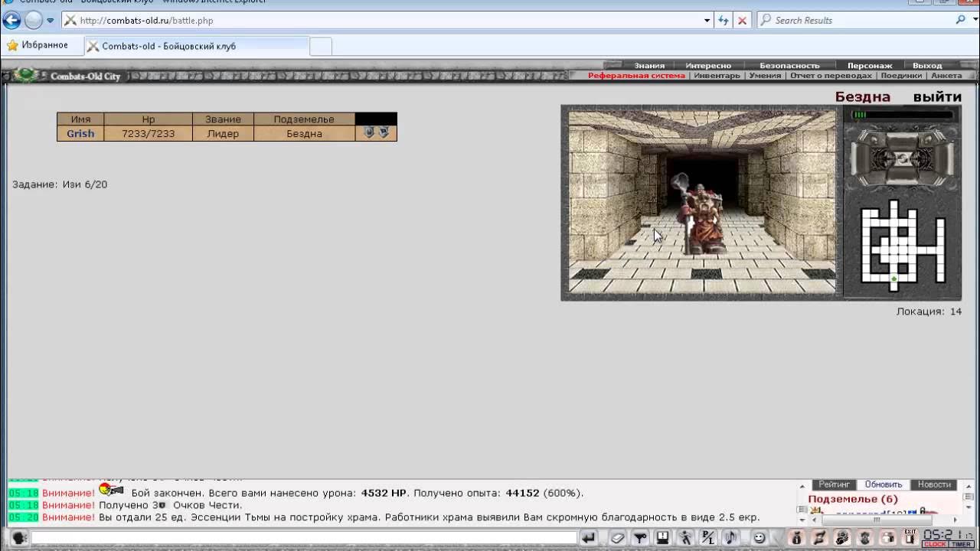Click the Обновить refresh tab

pos(884,484)
